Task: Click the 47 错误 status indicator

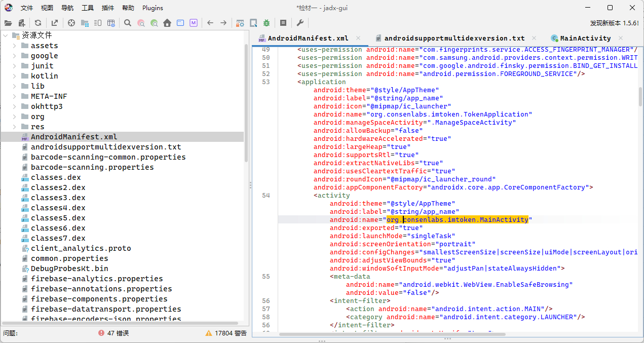Action: point(113,333)
